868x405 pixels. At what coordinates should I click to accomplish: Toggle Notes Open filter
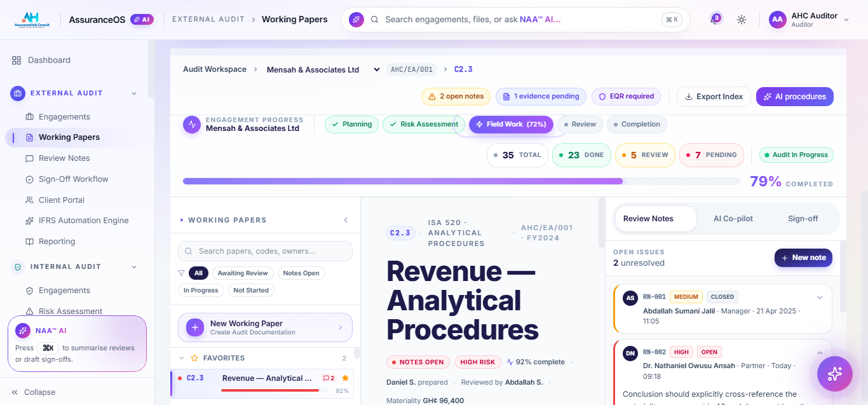301,273
